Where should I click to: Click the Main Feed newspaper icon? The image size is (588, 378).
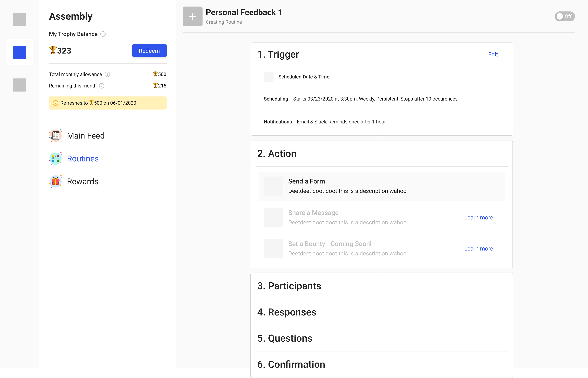(x=55, y=136)
